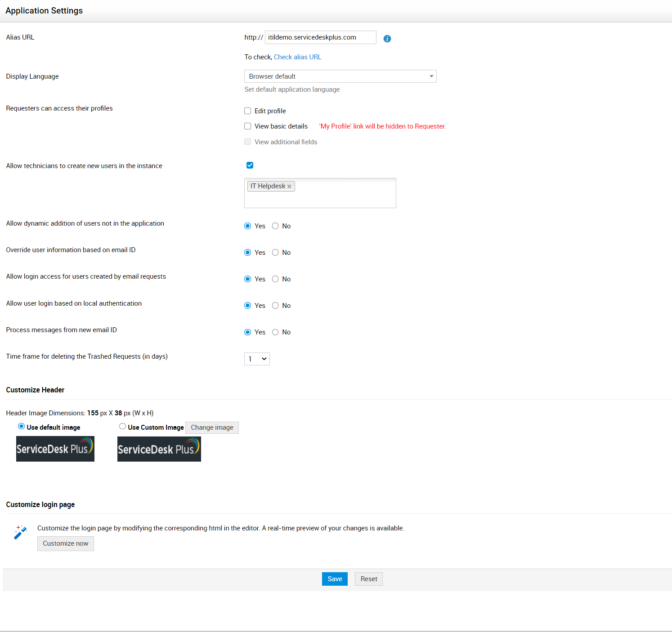The height and width of the screenshot is (632, 672).
Task: Click the Customize Header heading
Action: [35, 390]
